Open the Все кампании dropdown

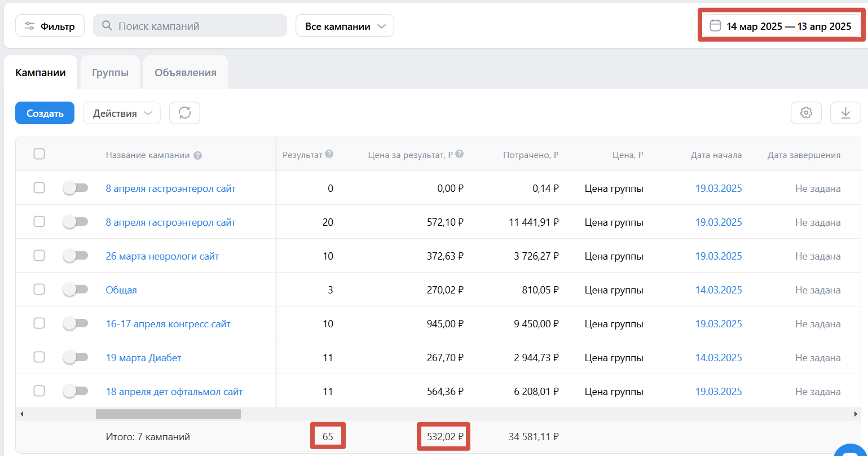[345, 26]
